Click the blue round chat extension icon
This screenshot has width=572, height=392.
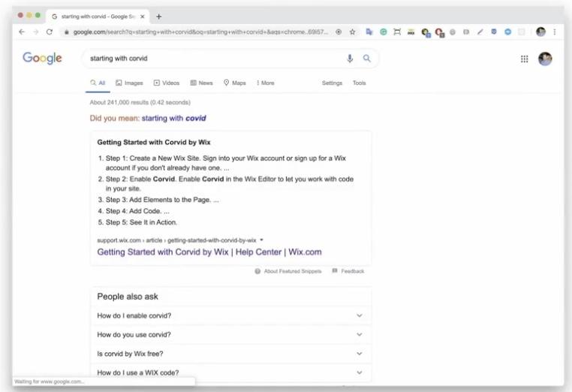pyautogui.click(x=507, y=32)
